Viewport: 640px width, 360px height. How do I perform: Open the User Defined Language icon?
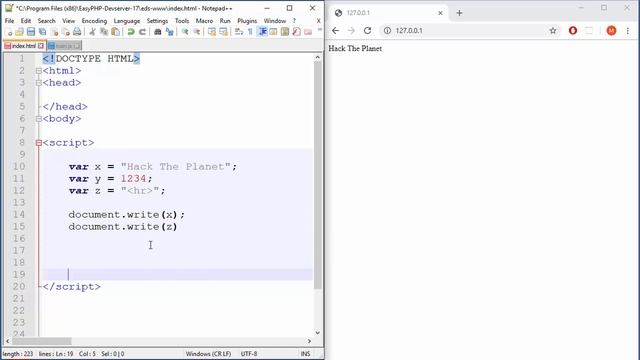pyautogui.click(x=273, y=32)
